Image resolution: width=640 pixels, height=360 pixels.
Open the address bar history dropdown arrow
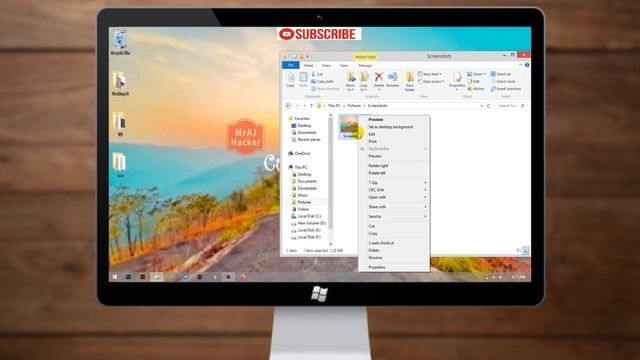(482, 106)
